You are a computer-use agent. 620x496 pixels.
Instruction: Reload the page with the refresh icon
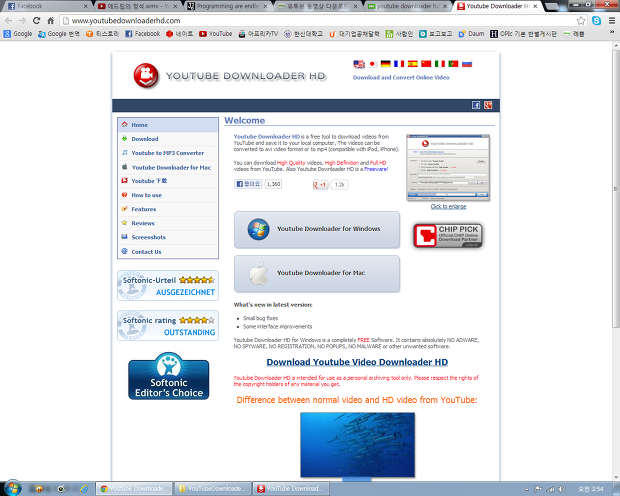(x=36, y=21)
